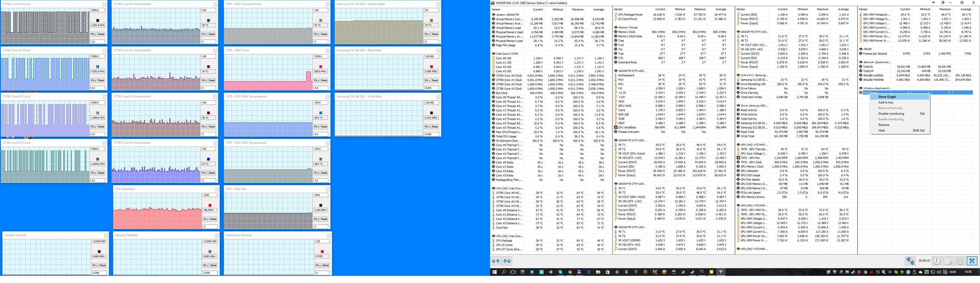Screen dimensions: 980x283
Task: Click the red color swatch in CPU Ventillátor graph
Action: (x=210, y=205)
